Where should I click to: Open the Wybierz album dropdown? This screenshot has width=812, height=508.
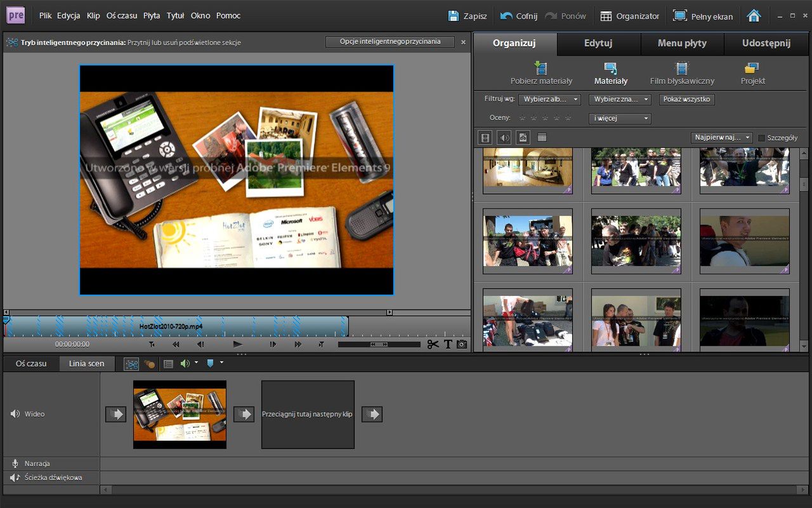(x=549, y=100)
